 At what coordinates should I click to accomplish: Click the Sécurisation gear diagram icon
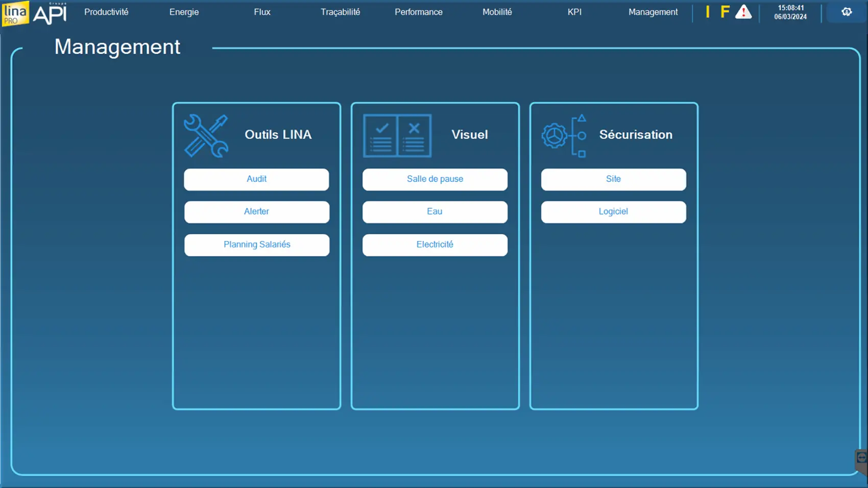[x=564, y=136]
